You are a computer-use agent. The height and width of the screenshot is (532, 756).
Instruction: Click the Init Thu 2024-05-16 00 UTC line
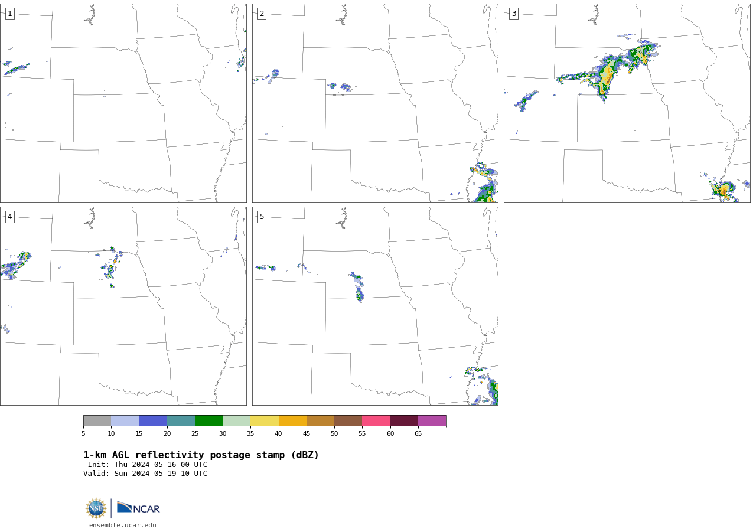pyautogui.click(x=148, y=465)
